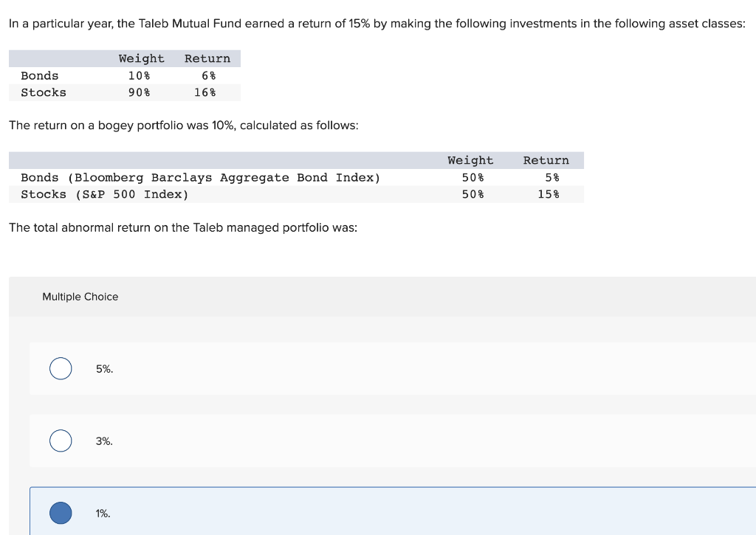Click the 5% answer option label
Viewport: 756px width, 535px height.
pos(103,369)
